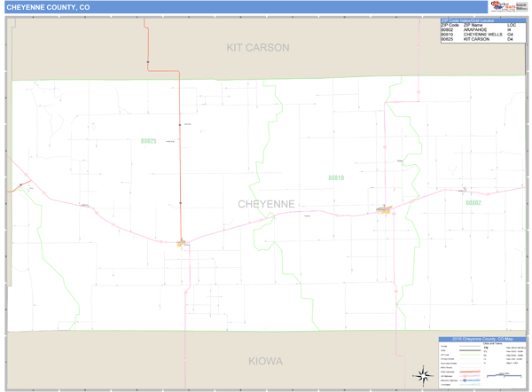Click the Kit Carson town marker on the map

click(x=182, y=243)
